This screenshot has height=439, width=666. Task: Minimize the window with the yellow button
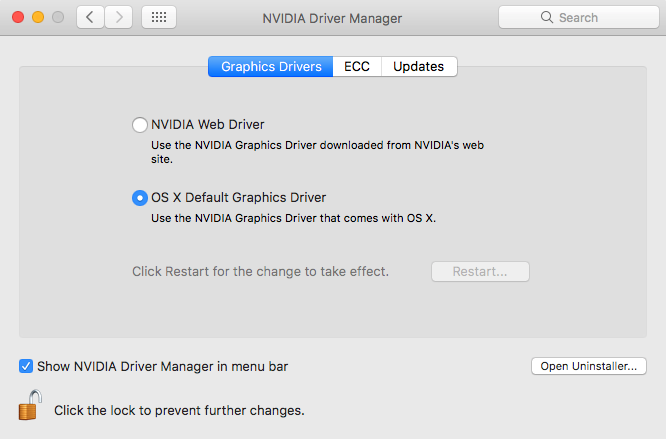click(38, 17)
